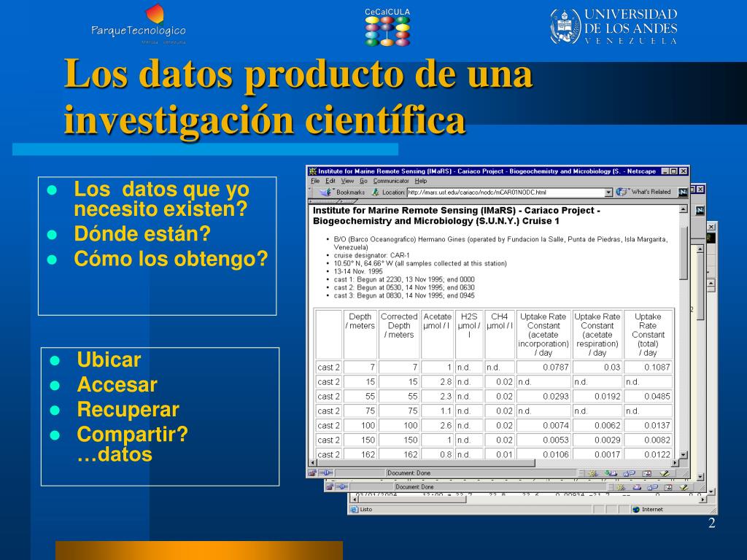
Task: Click the security padlock in front window status bar
Action: 313,472
